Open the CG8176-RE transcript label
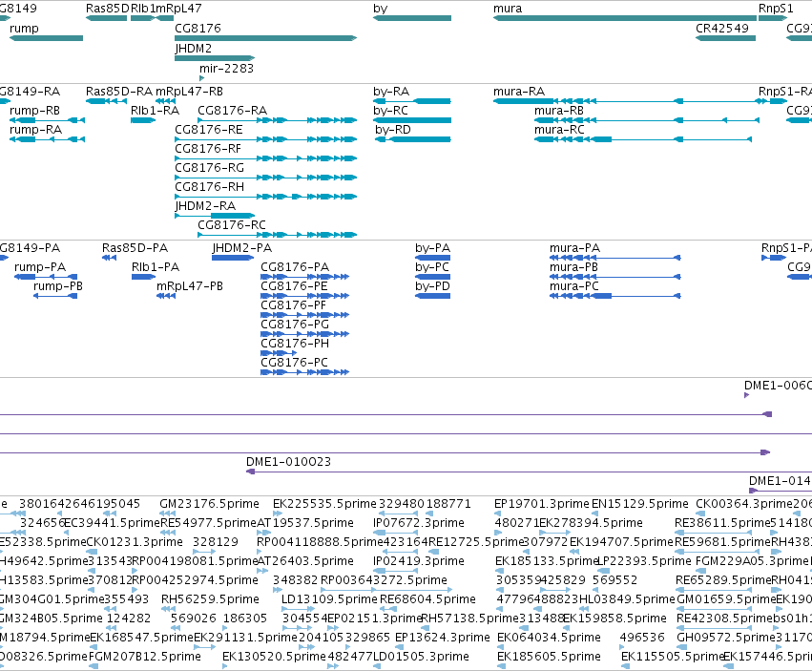The width and height of the screenshot is (812, 671). (209, 130)
